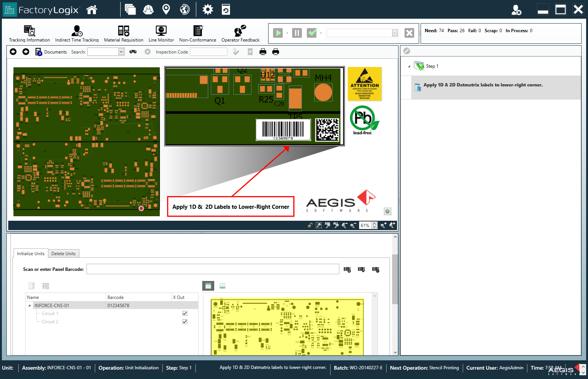Open Non-Conformance report
Viewport: 588px width, 379px height.
[197, 34]
